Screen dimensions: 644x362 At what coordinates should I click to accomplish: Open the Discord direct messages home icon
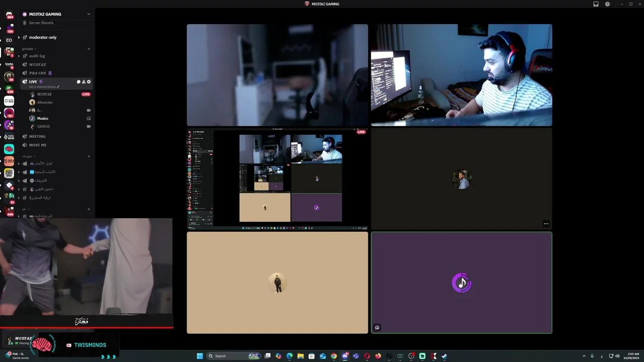(x=9, y=15)
